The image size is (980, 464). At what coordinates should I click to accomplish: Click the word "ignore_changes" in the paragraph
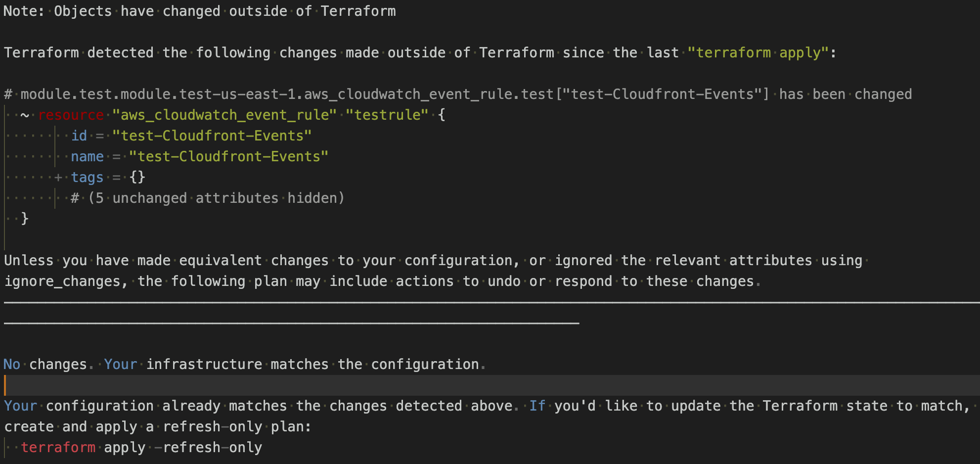click(x=62, y=281)
